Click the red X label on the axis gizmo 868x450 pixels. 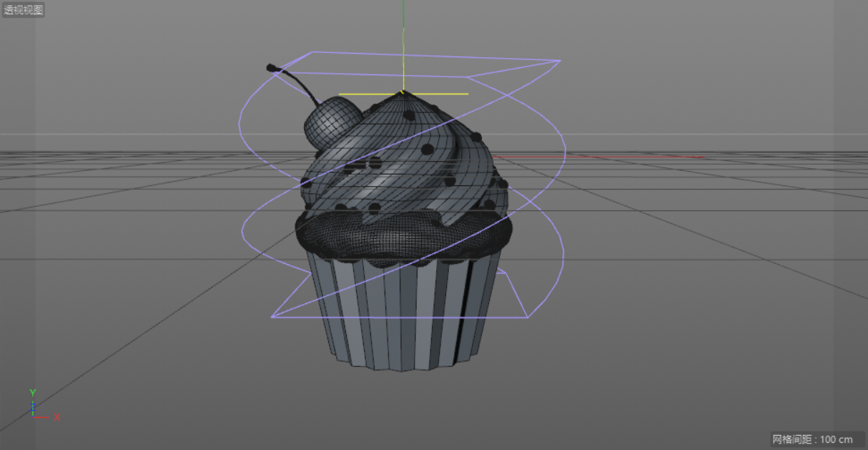57,417
